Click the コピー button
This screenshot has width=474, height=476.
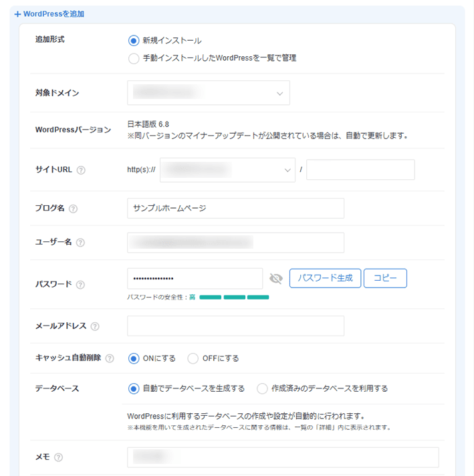pyautogui.click(x=385, y=278)
